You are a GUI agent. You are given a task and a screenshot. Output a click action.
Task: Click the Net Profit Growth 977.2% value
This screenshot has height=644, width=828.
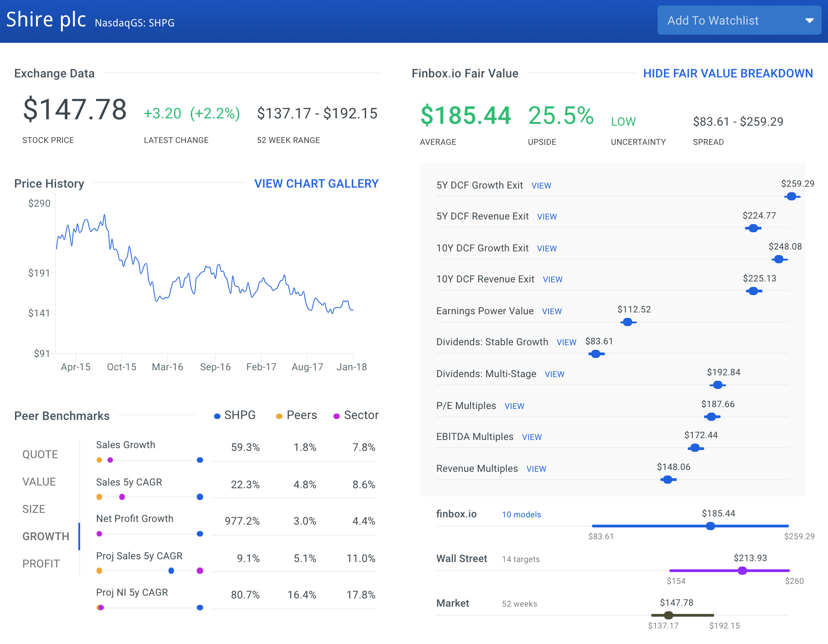(x=242, y=521)
